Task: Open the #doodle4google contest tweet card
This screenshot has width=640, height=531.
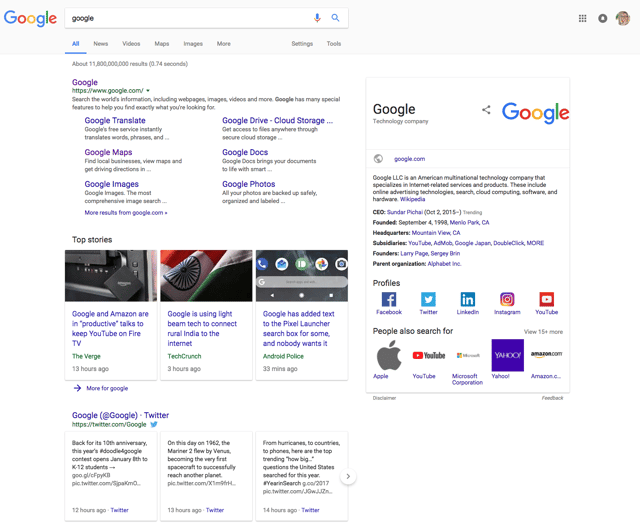Action: coord(111,476)
